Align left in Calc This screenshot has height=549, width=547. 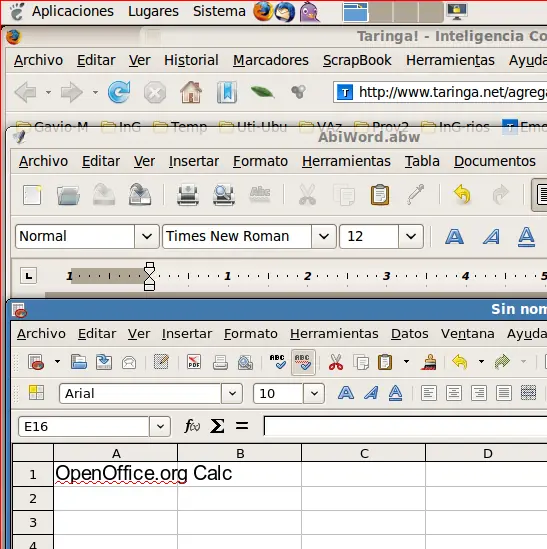tap(429, 393)
